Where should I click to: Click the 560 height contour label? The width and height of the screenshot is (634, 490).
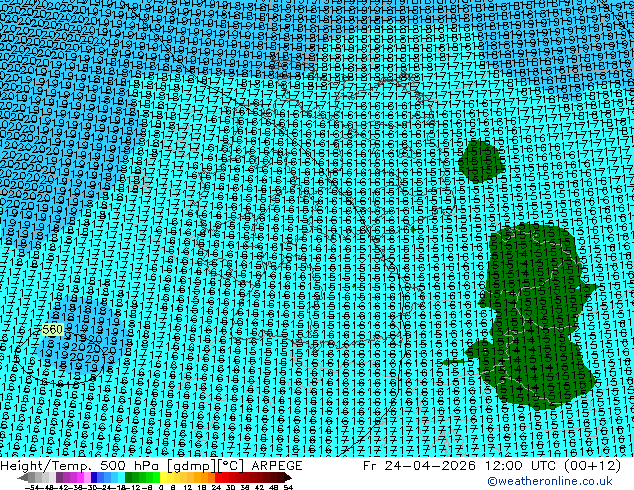coord(53,329)
